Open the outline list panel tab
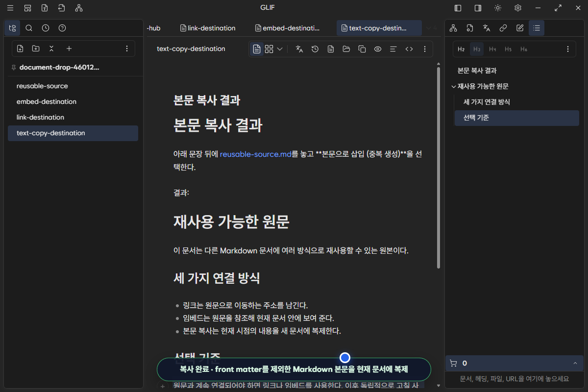Viewport: 588px width, 392px height. pyautogui.click(x=537, y=28)
